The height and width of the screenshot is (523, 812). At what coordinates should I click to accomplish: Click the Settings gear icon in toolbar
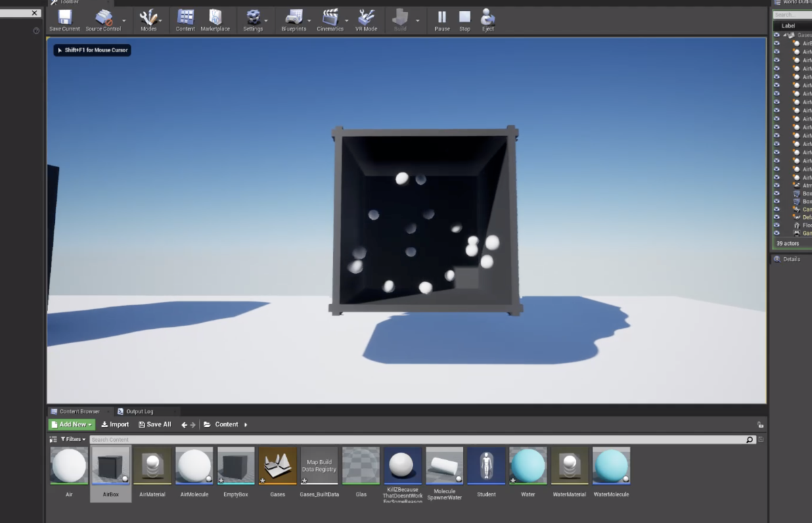point(253,19)
